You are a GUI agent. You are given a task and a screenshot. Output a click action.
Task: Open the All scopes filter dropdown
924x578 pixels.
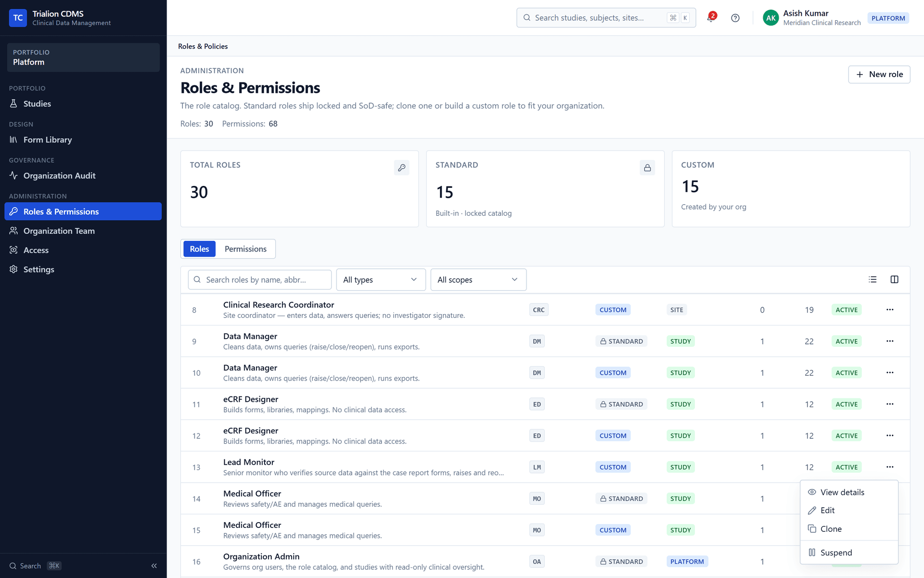point(478,280)
